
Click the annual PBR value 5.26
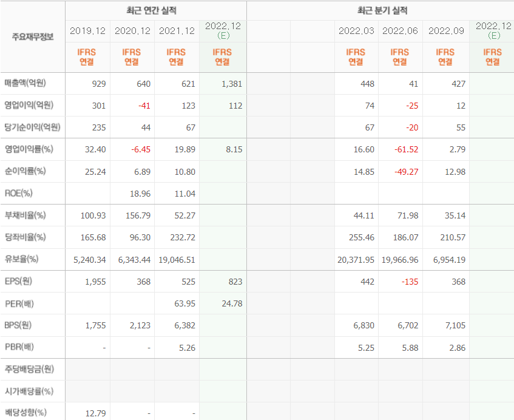[x=187, y=348]
